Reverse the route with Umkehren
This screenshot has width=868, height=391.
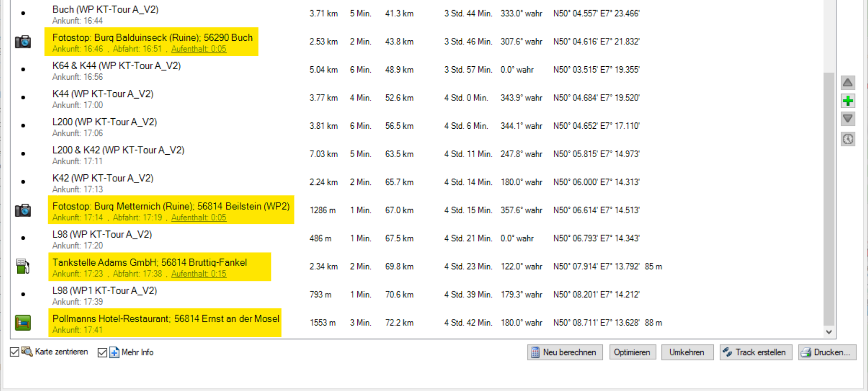pyautogui.click(x=686, y=352)
